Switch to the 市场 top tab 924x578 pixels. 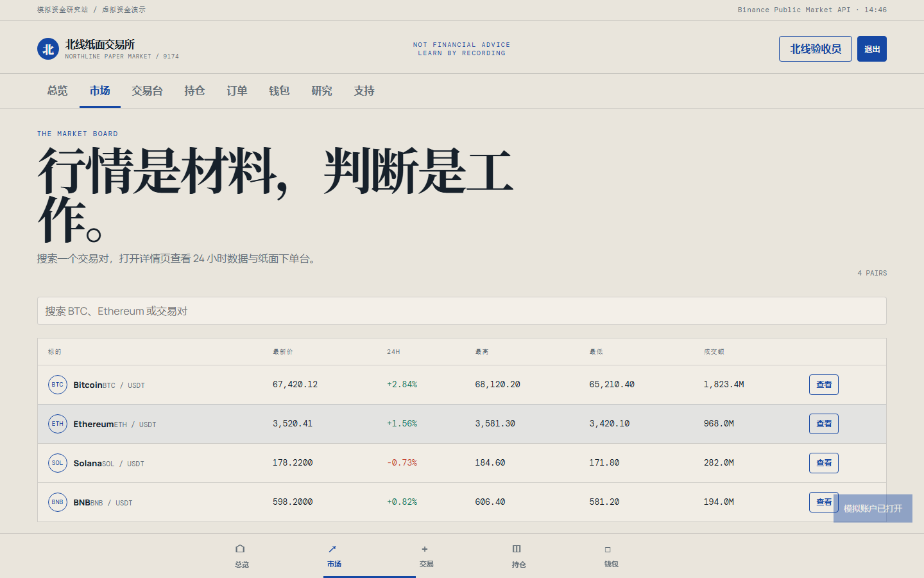[x=100, y=91]
